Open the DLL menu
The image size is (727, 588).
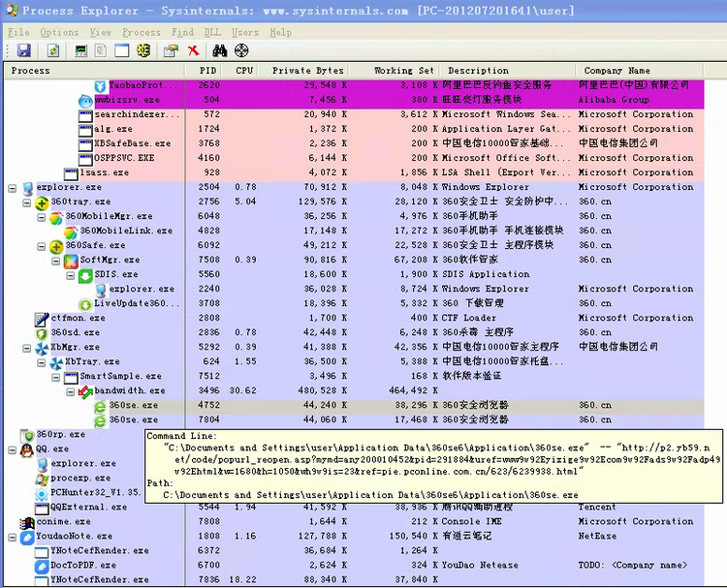click(213, 32)
